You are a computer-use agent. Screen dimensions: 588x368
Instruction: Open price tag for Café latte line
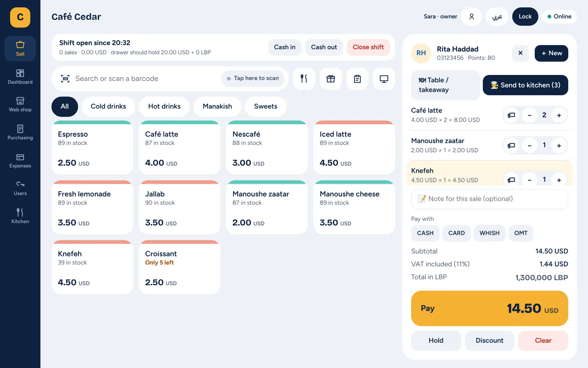coord(511,115)
